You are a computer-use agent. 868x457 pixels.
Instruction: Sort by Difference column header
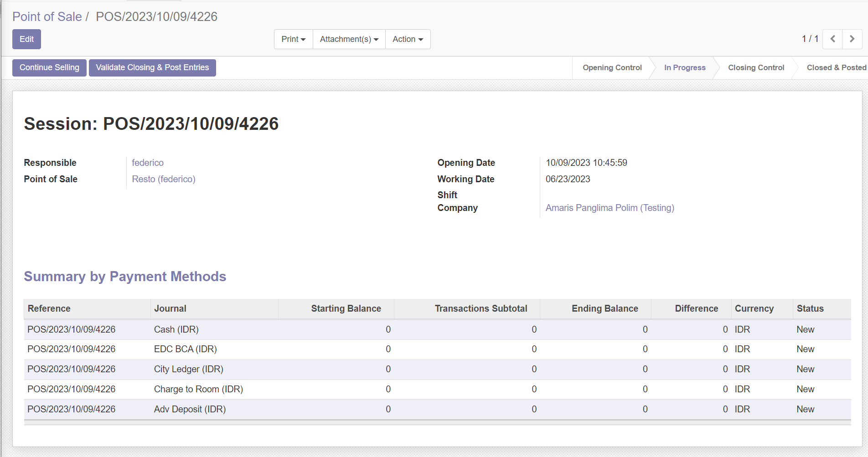coord(691,308)
